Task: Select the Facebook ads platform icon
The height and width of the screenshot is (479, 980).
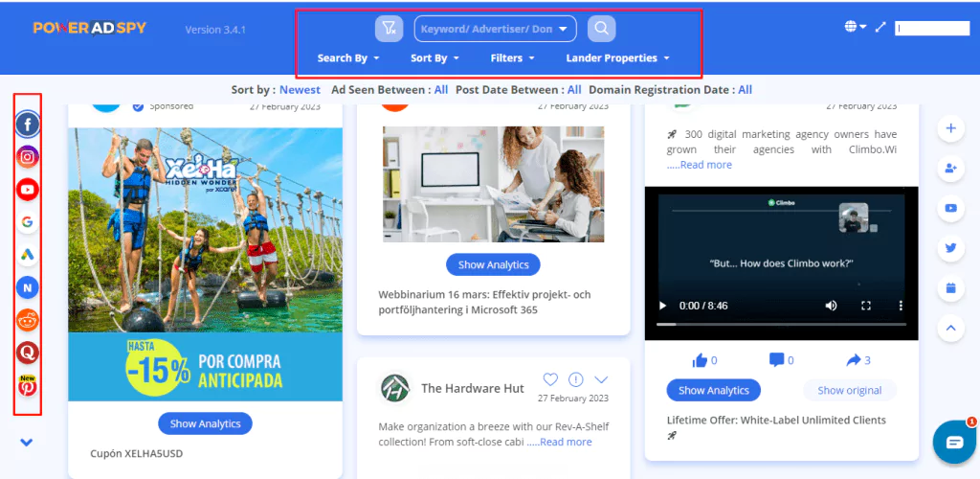Action: click(28, 125)
